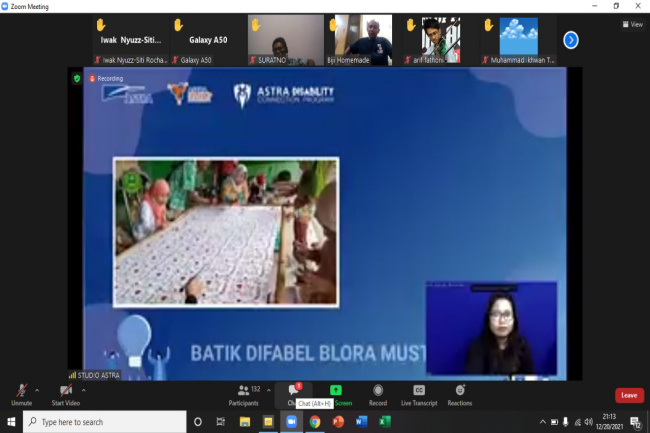Screen dimensions: 650x433
Task: Open the View layout menu
Action: click(633, 24)
